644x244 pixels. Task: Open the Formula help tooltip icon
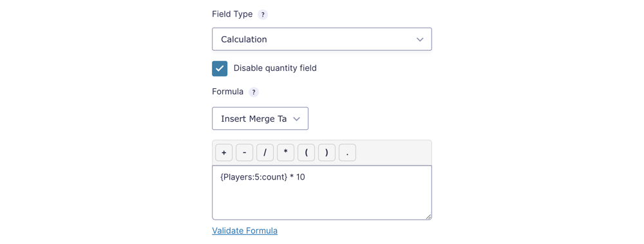pos(254,92)
